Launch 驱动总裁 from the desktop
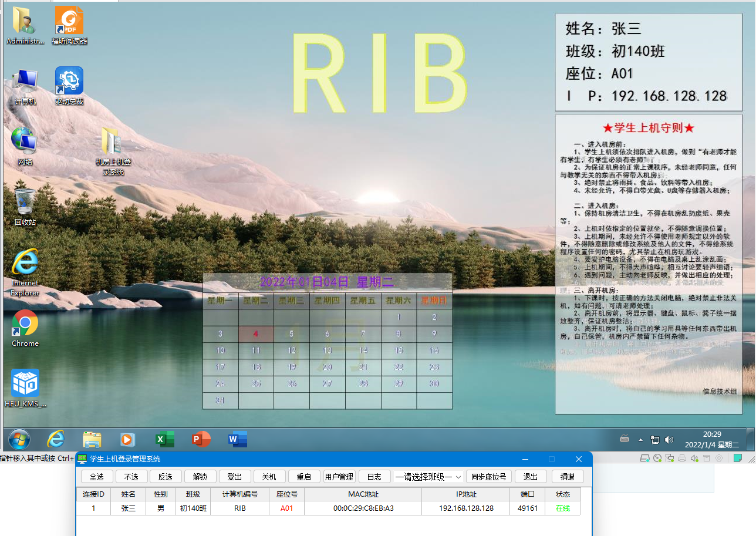Viewport: 756px width, 536px height. (x=68, y=81)
